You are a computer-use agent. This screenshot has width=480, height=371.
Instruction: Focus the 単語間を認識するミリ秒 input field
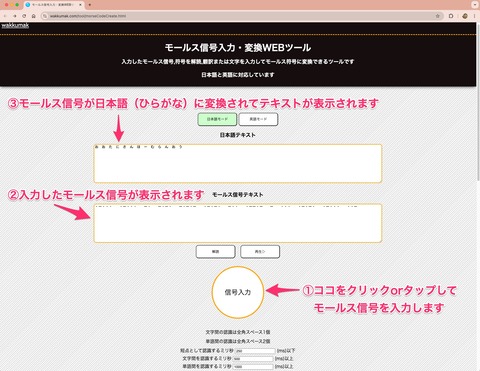pos(253,366)
